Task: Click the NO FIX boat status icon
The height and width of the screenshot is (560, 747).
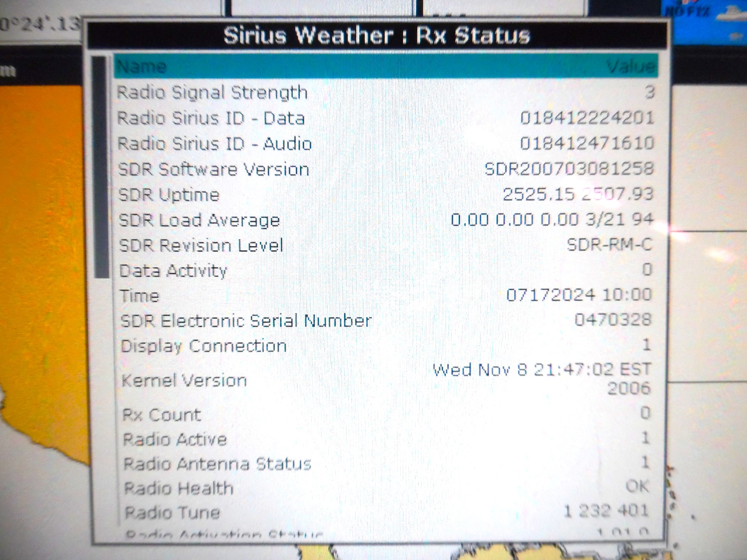Action: coord(704,23)
